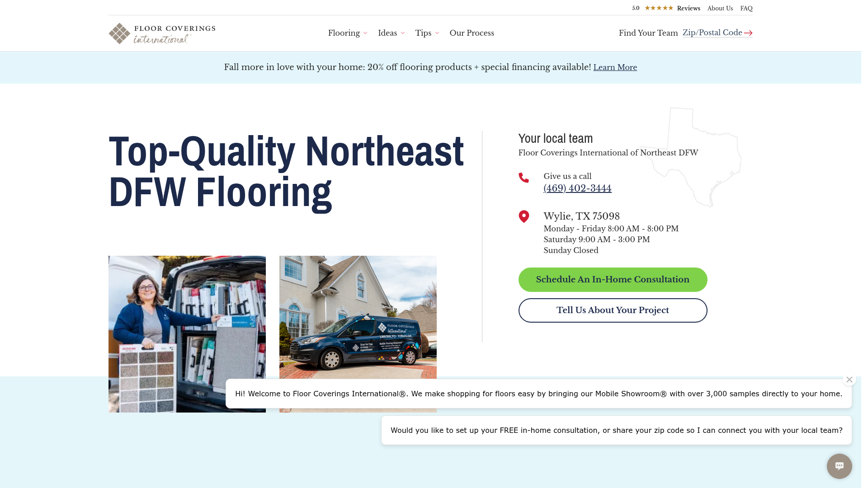868x488 pixels.
Task: Dismiss the chatbot welcome message
Action: tap(849, 380)
